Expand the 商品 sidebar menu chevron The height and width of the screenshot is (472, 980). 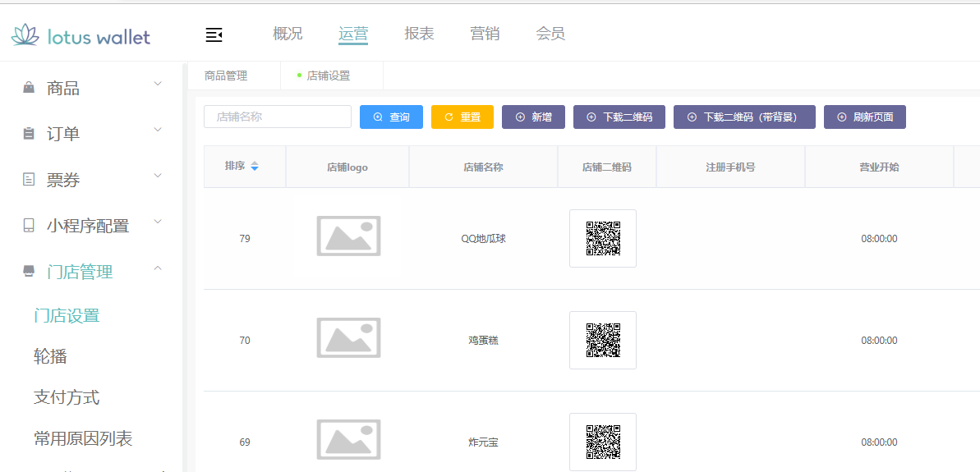(158, 84)
